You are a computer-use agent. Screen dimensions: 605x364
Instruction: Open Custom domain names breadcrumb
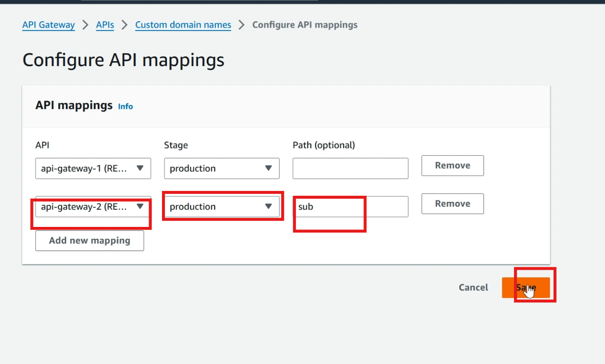point(183,25)
